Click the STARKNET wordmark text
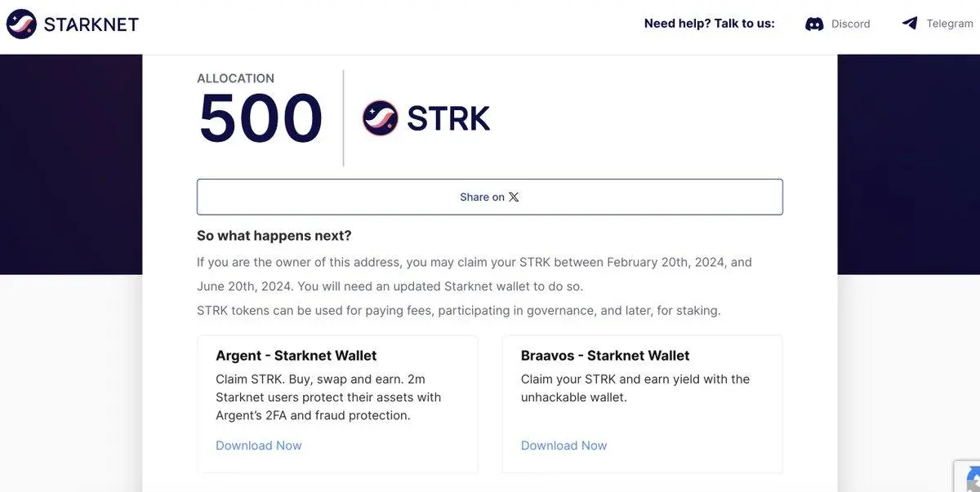Viewport: 980px width, 492px height. 91,24
